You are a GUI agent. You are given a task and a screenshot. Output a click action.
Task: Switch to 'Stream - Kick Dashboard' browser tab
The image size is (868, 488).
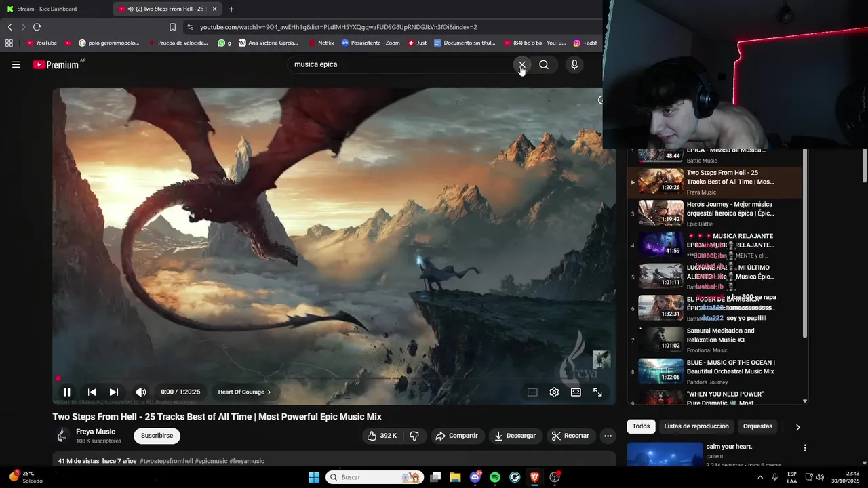pyautogui.click(x=58, y=9)
